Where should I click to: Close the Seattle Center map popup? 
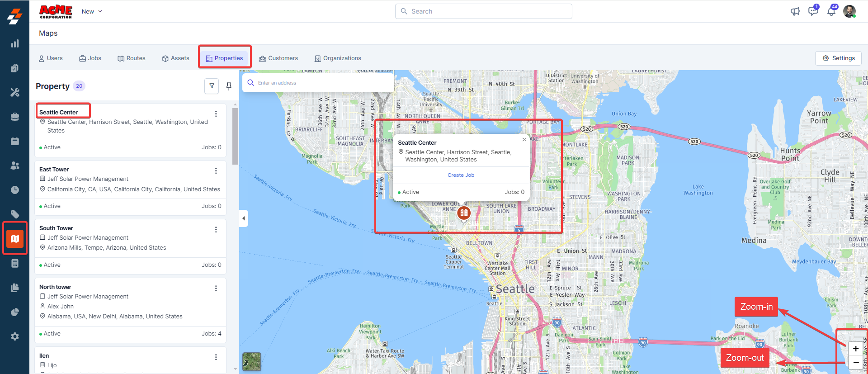524,139
